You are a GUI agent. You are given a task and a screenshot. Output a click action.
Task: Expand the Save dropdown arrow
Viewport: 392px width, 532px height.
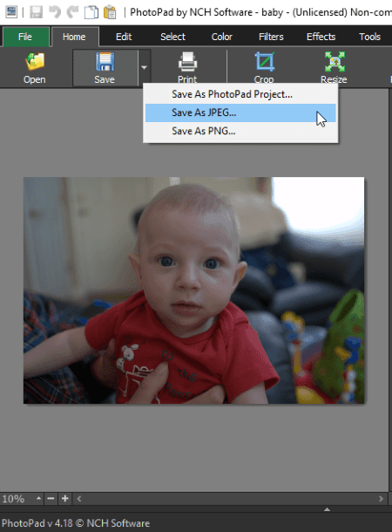tap(145, 67)
